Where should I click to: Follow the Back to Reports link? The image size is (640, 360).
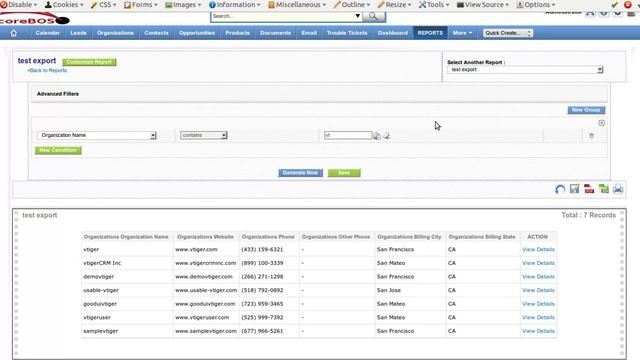[x=47, y=71]
